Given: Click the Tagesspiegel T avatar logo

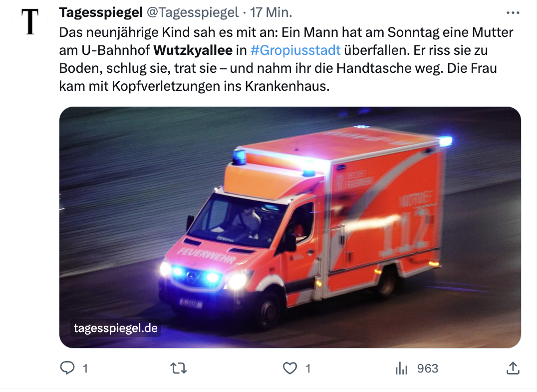Looking at the screenshot, I should (30, 21).
